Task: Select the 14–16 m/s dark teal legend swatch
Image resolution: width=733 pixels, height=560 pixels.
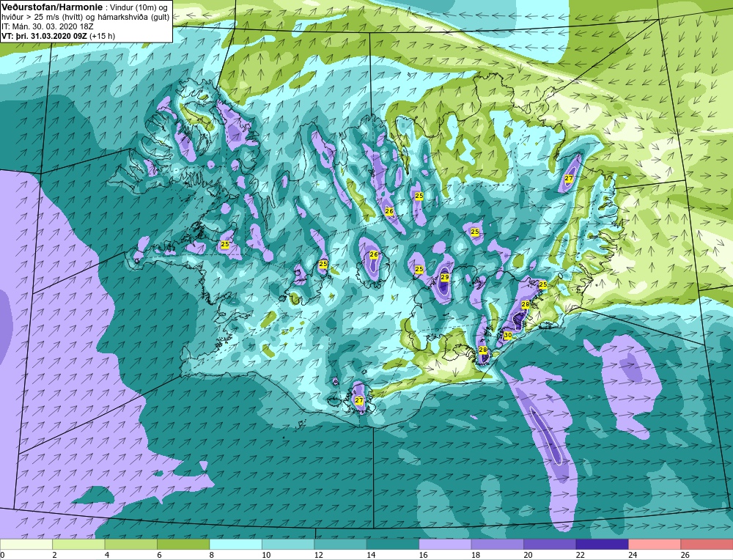Action: click(x=393, y=544)
